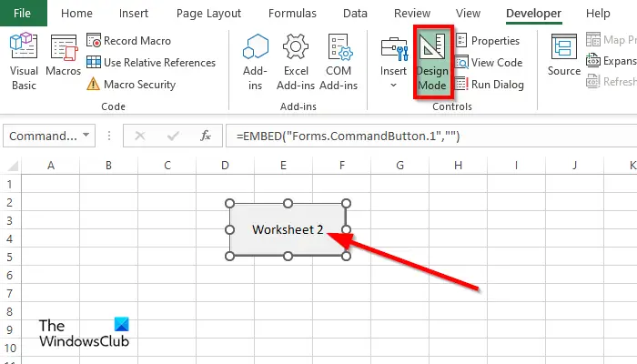The width and height of the screenshot is (637, 364).
Task: Select column F header
Action: (x=341, y=166)
